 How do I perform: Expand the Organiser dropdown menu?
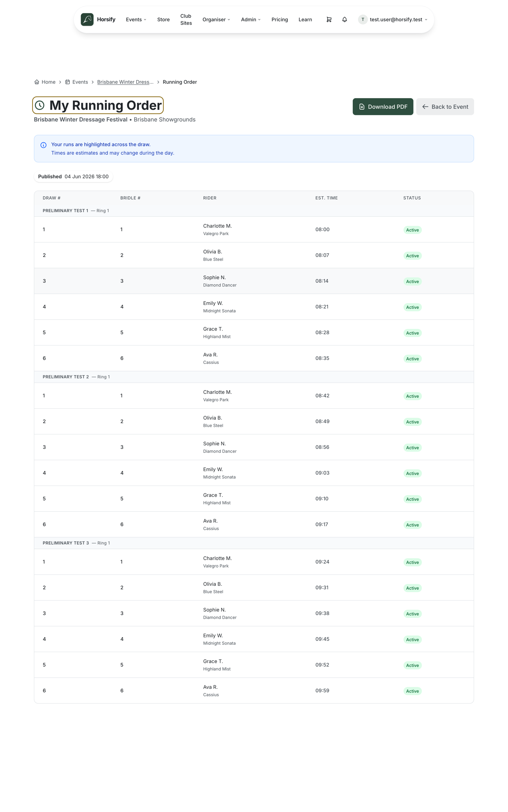(x=216, y=19)
